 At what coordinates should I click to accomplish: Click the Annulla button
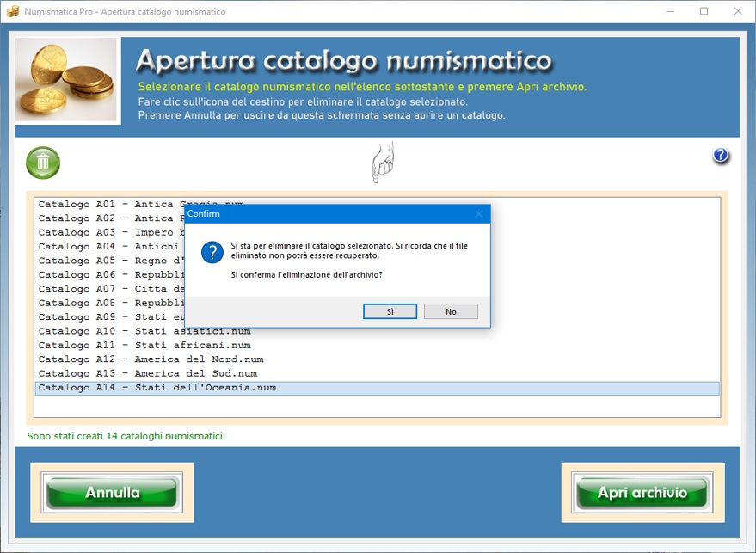112,493
